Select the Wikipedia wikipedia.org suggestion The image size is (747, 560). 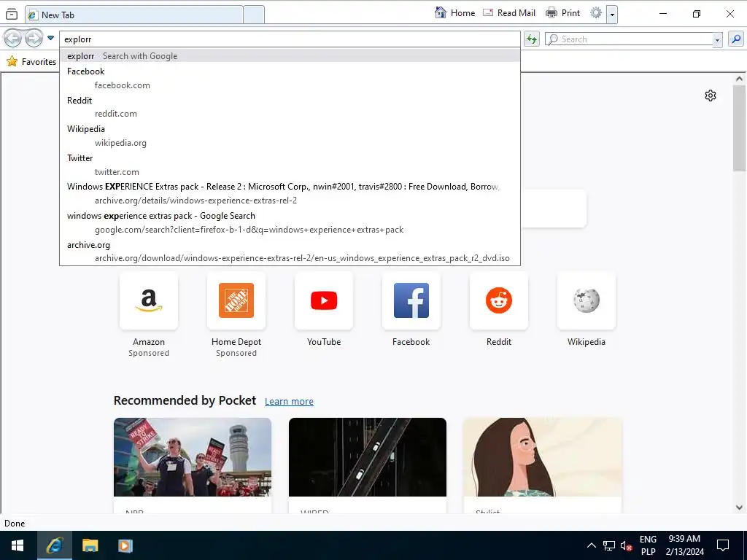(290, 136)
